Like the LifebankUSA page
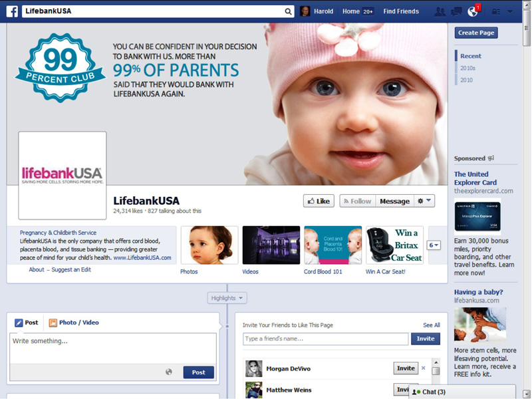Image resolution: width=532 pixels, height=399 pixels. (x=319, y=201)
